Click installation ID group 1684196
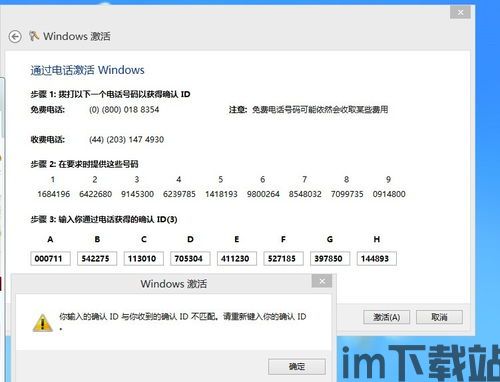 (54, 194)
